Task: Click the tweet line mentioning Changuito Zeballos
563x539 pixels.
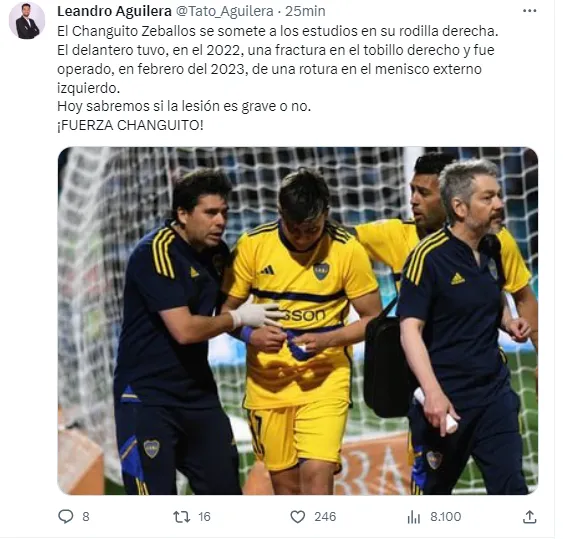Action: click(278, 31)
